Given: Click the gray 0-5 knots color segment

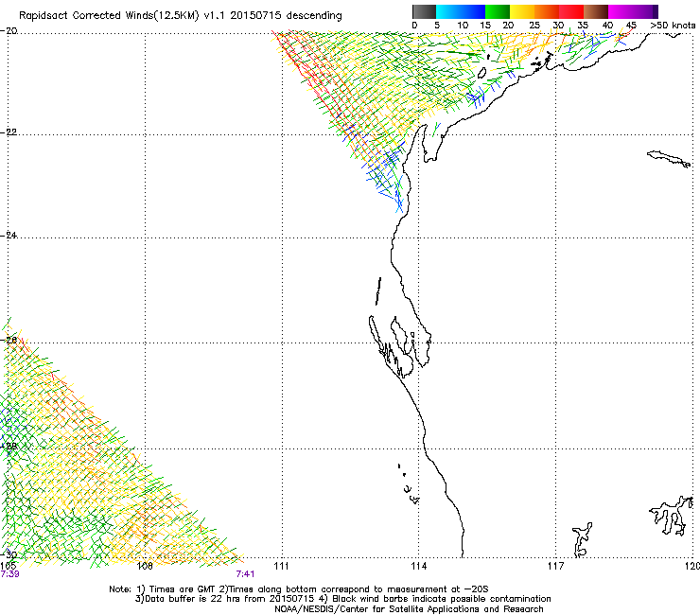Looking at the screenshot, I should (424, 11).
